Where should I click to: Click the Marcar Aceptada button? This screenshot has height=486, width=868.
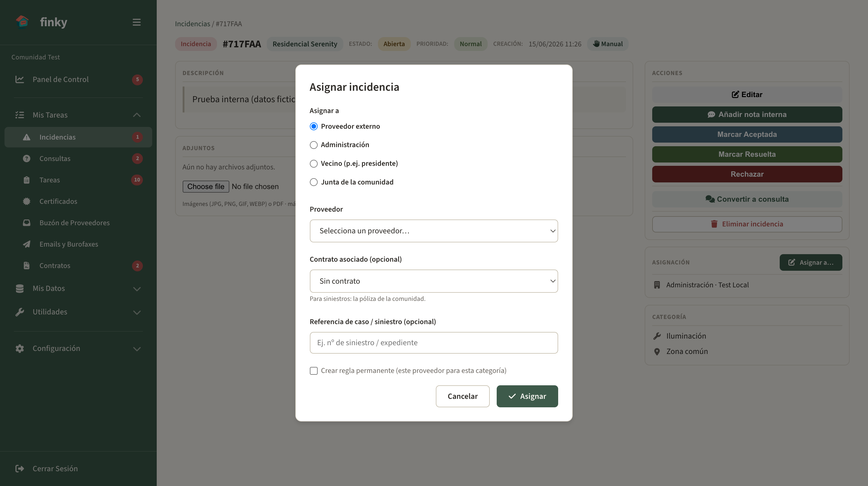(x=747, y=134)
